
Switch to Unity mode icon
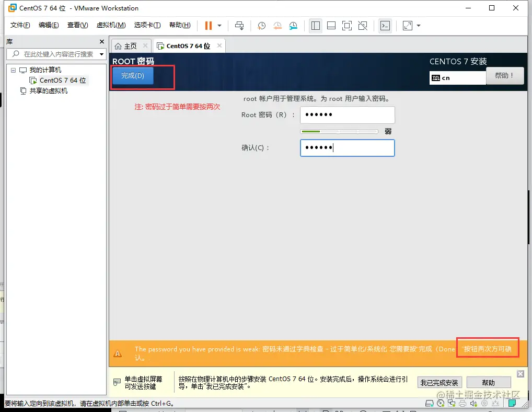363,26
